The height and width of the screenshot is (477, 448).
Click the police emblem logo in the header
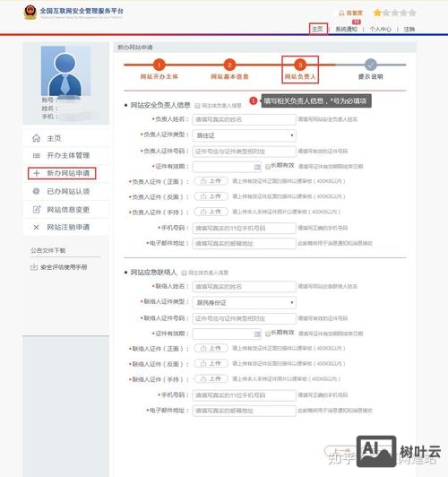click(x=30, y=13)
